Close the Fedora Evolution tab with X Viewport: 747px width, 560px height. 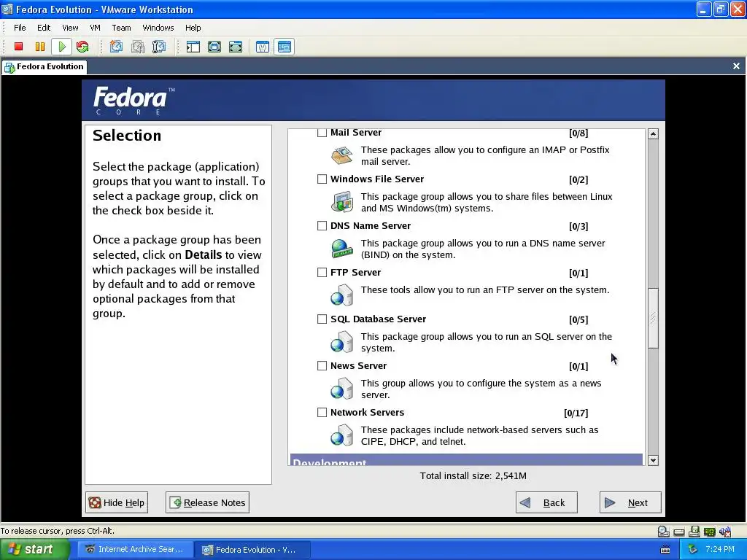[736, 66]
